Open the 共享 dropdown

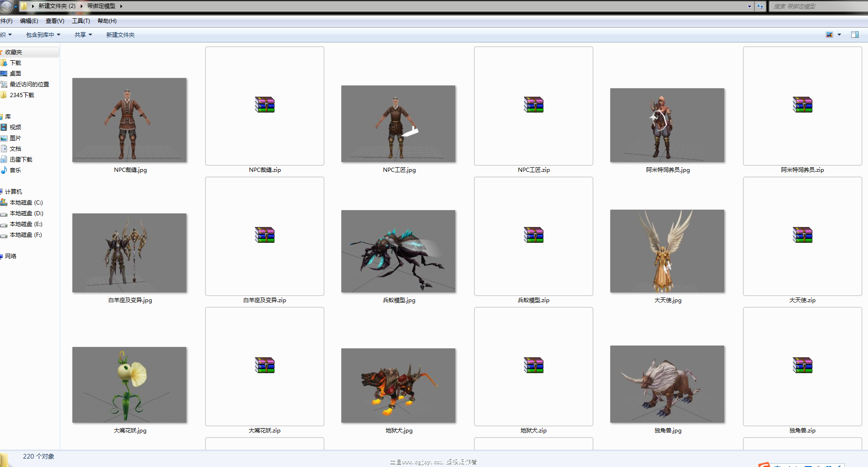point(83,35)
